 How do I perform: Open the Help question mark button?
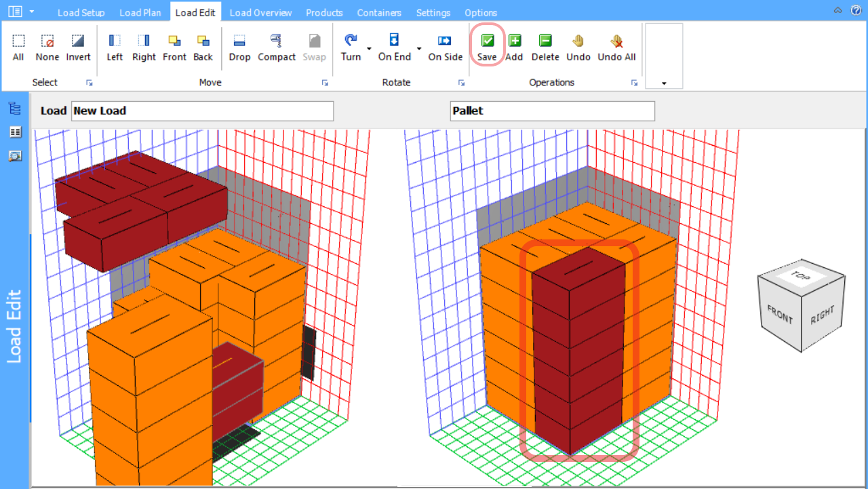tap(854, 11)
